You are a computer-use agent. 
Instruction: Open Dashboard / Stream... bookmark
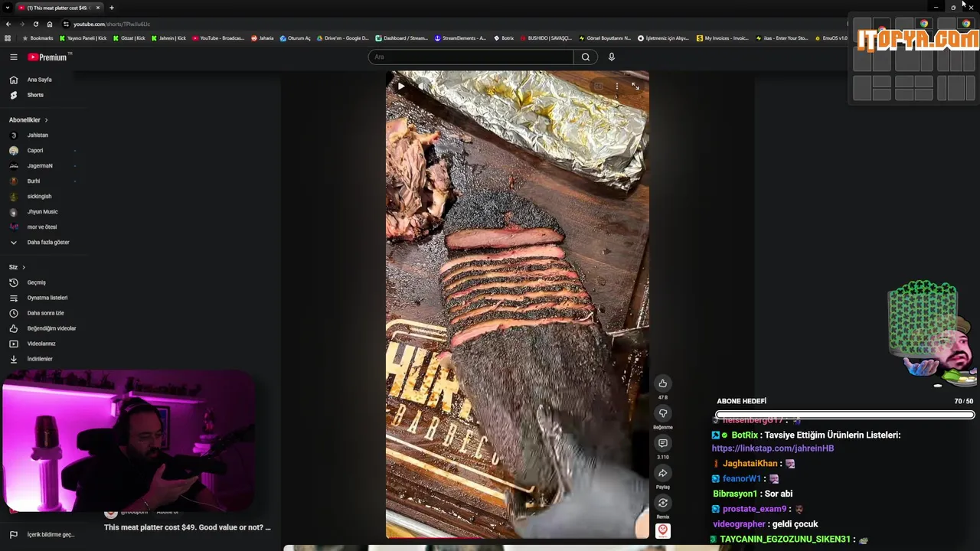tap(402, 38)
